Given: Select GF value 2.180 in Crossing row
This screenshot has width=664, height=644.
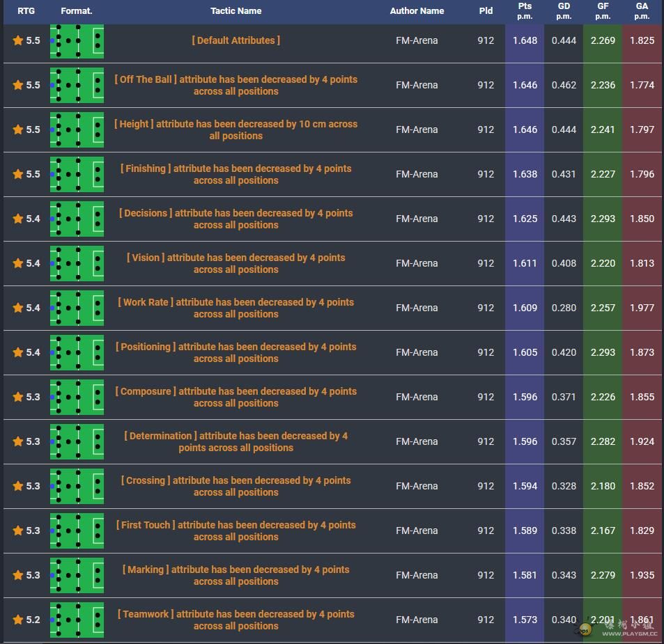Looking at the screenshot, I should click(x=603, y=486).
